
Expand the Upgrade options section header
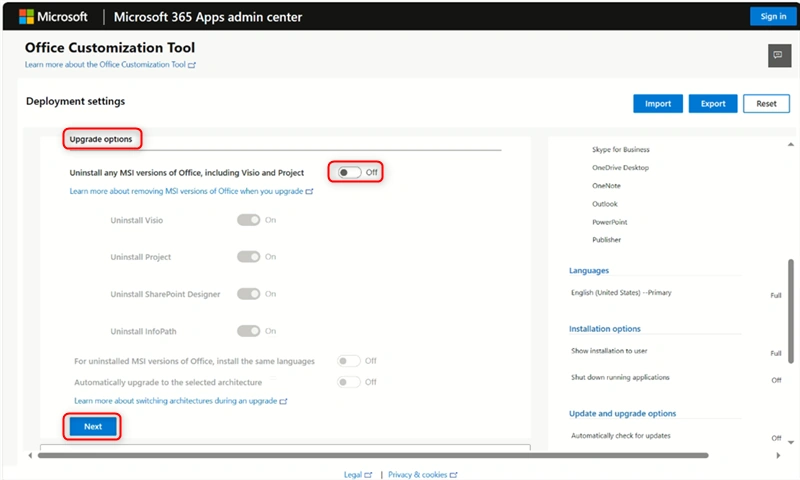coord(101,139)
